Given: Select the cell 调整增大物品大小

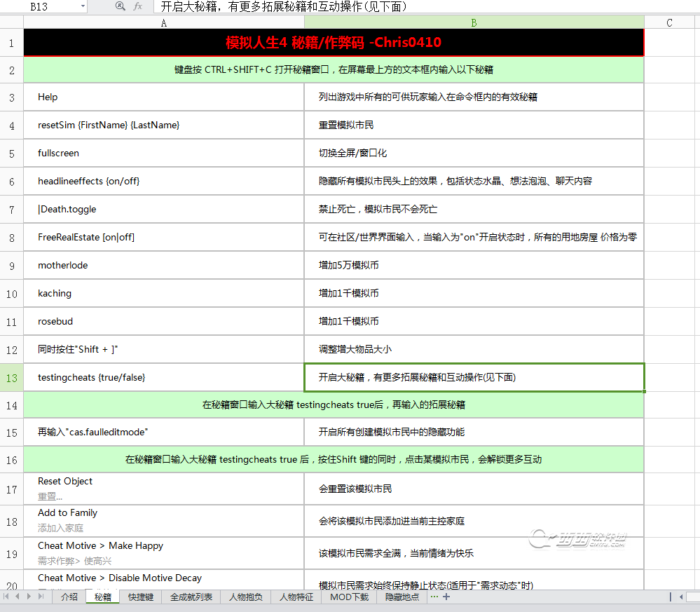Looking at the screenshot, I should pos(474,349).
